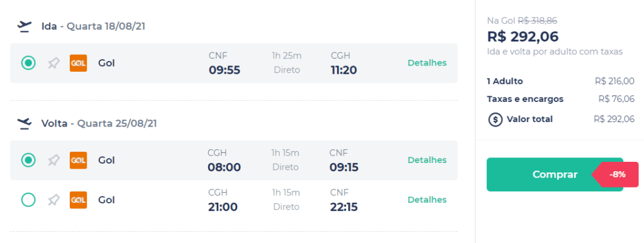
Task: Show Detalhes for the 21:00 return flight
Action: (x=427, y=200)
